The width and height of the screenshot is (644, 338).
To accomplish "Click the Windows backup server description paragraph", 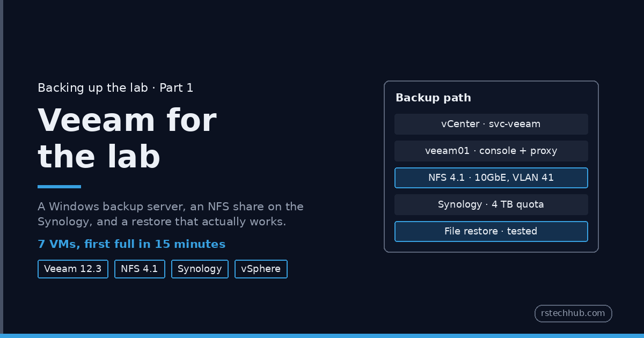I will pos(171,214).
